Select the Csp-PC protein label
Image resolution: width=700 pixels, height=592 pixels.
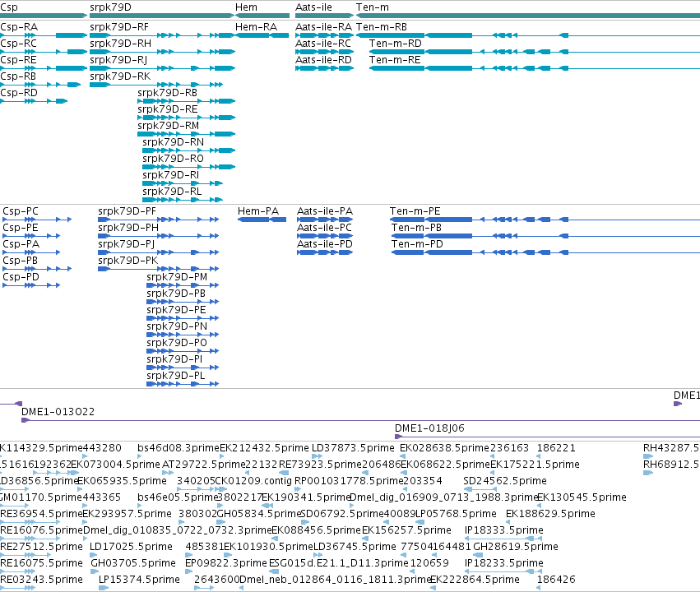click(x=21, y=211)
